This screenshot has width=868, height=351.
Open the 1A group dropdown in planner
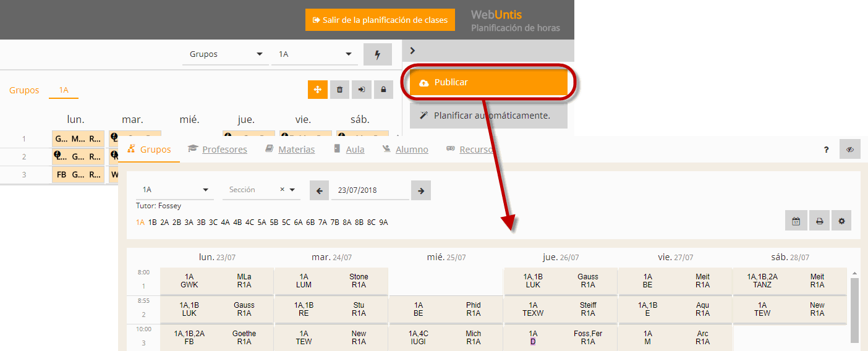pyautogui.click(x=314, y=54)
